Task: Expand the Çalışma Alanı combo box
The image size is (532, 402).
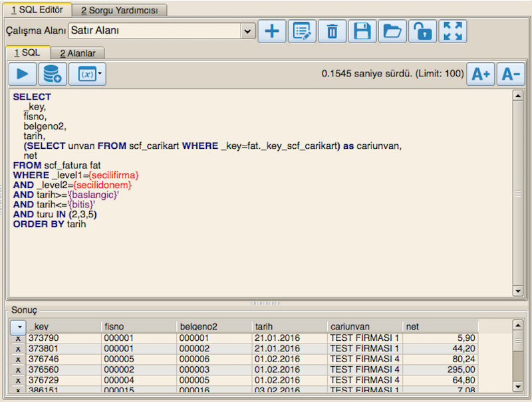Action: (x=248, y=31)
